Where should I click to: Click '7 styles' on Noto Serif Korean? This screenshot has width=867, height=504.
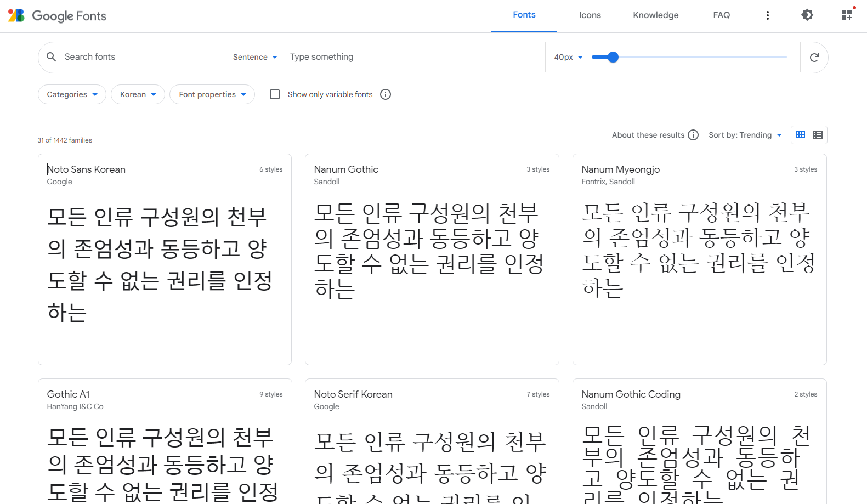click(x=538, y=394)
